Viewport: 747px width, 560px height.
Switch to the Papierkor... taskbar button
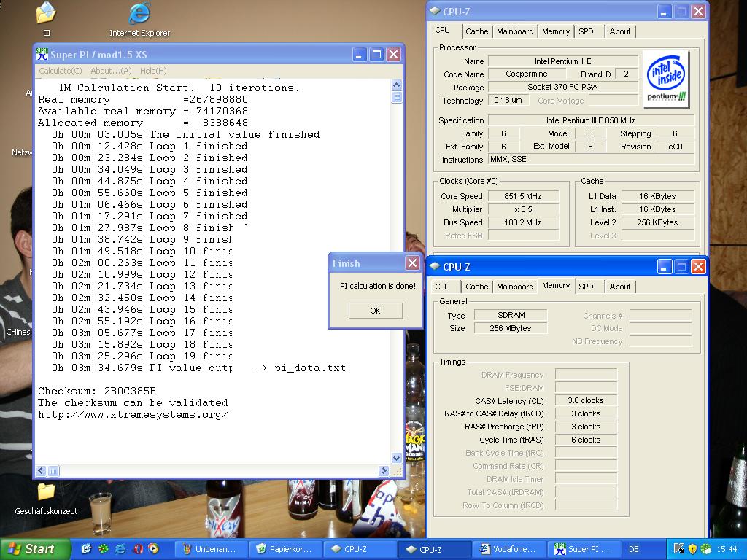click(285, 550)
